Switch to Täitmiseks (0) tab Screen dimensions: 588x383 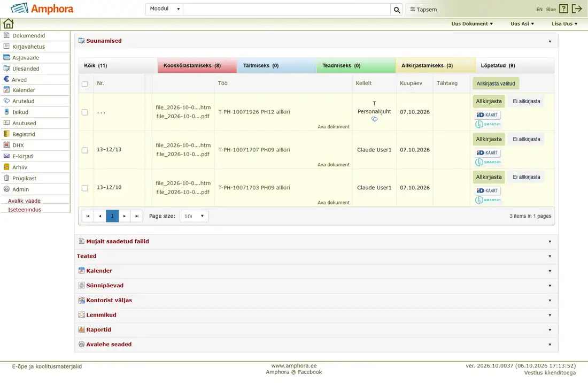[276, 66]
